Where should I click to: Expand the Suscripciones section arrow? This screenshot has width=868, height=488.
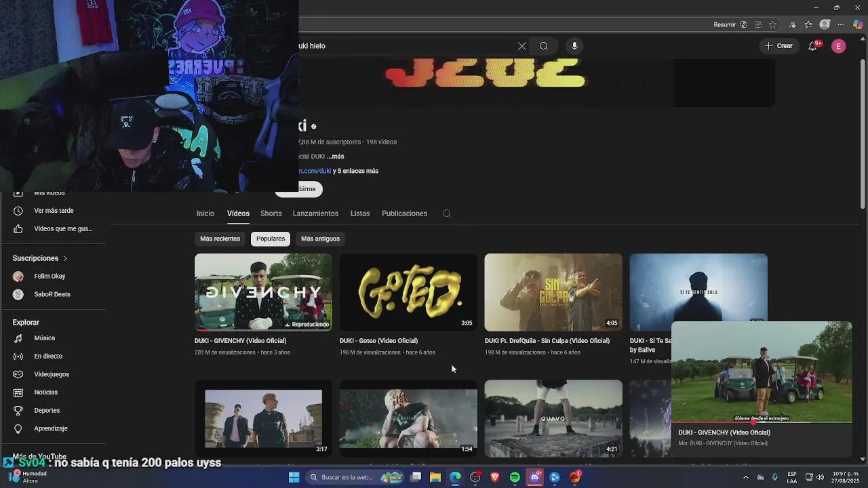pos(66,258)
